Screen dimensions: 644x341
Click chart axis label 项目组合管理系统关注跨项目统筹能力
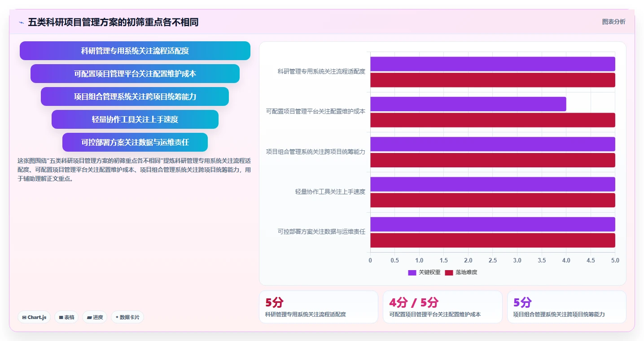coord(315,152)
